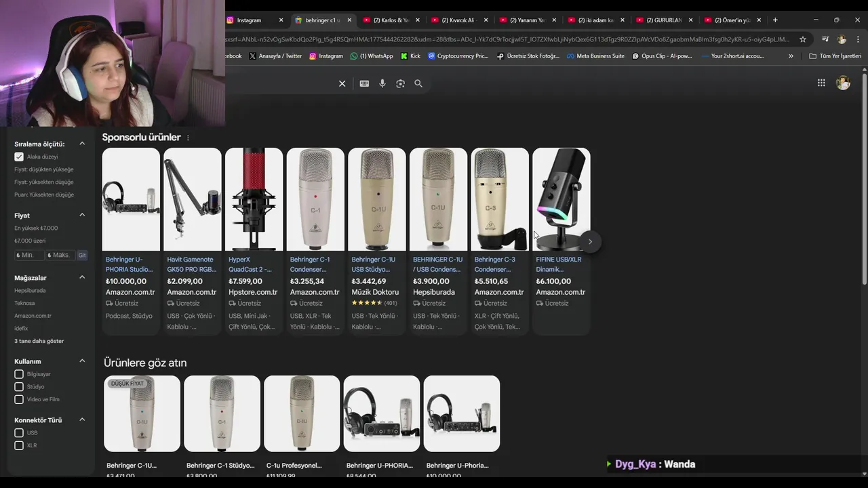
Task: Collapse the Sıralama ölçütü section
Action: coord(82,144)
